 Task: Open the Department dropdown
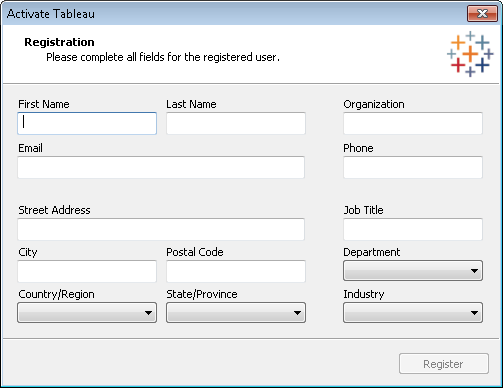(413, 271)
